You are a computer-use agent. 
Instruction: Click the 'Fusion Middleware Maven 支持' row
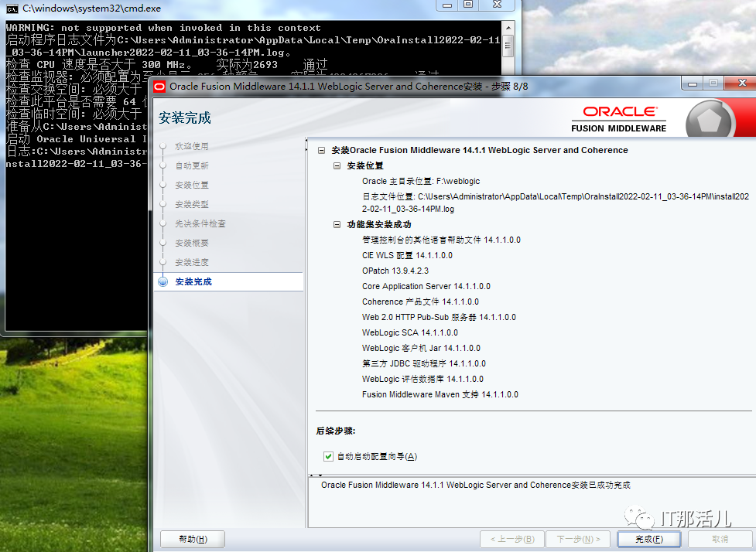(440, 394)
